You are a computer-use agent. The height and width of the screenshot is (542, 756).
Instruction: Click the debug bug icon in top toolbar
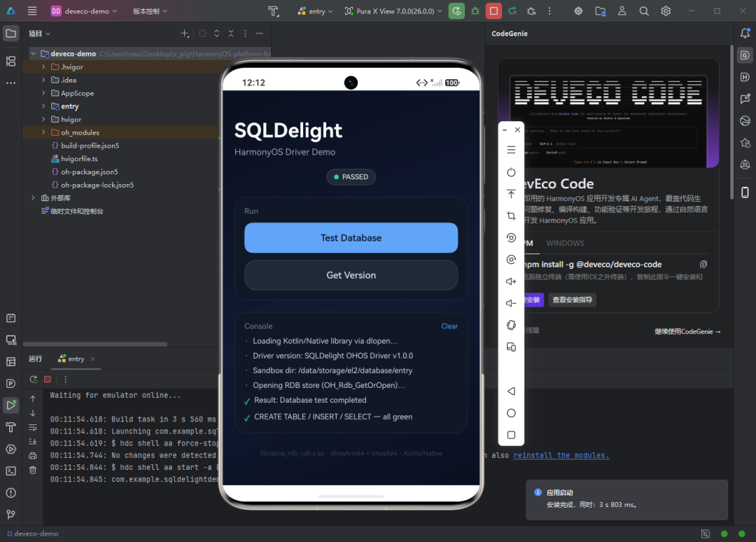(x=475, y=11)
